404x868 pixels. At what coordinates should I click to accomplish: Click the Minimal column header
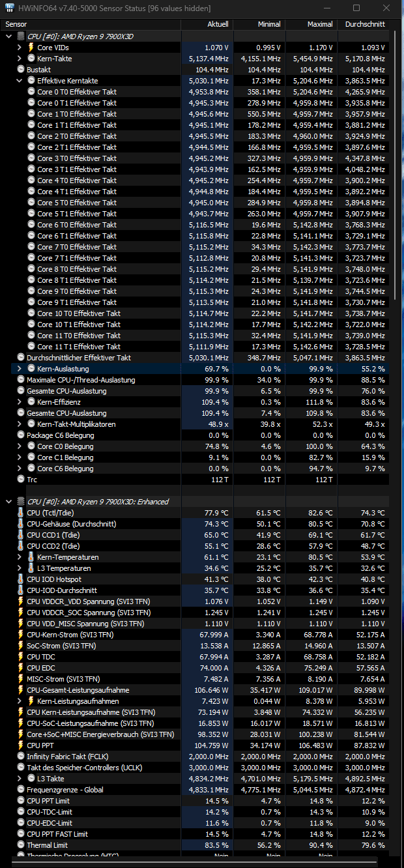click(259, 24)
